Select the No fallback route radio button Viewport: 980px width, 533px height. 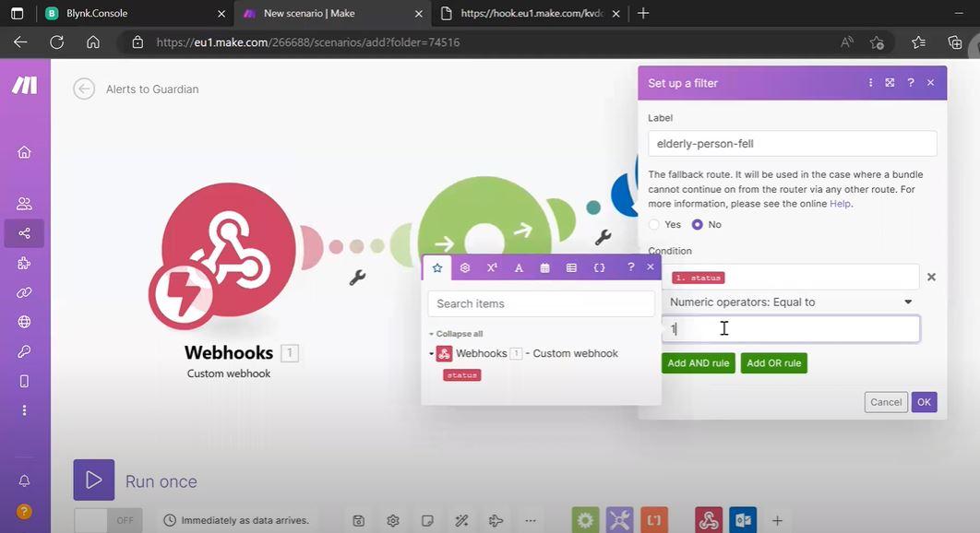pyautogui.click(x=697, y=224)
